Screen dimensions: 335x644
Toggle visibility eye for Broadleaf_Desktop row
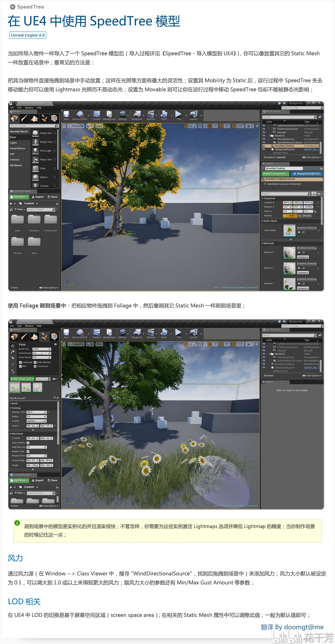(x=264, y=146)
